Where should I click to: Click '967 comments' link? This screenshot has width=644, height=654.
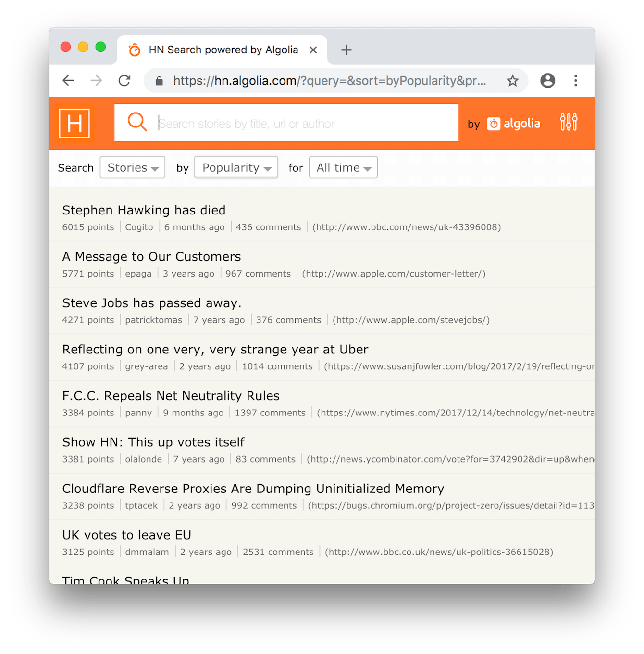coord(258,274)
